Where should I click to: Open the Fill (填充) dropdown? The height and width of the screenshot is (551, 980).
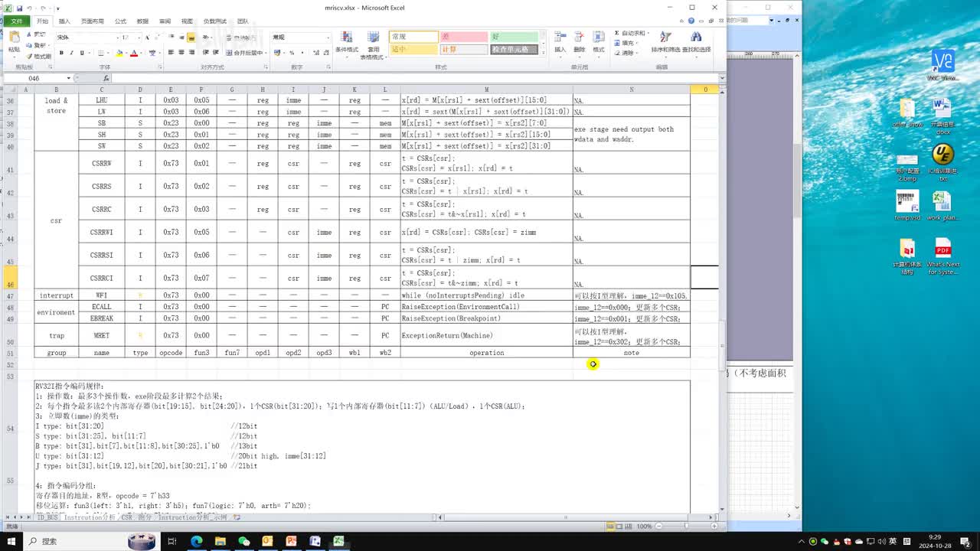click(x=626, y=44)
